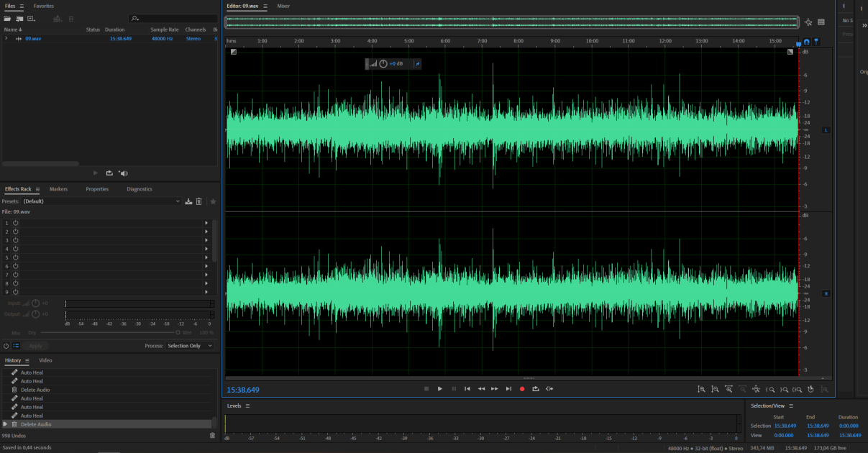Zoom to selection icon
This screenshot has width=868, height=453.
(x=797, y=389)
